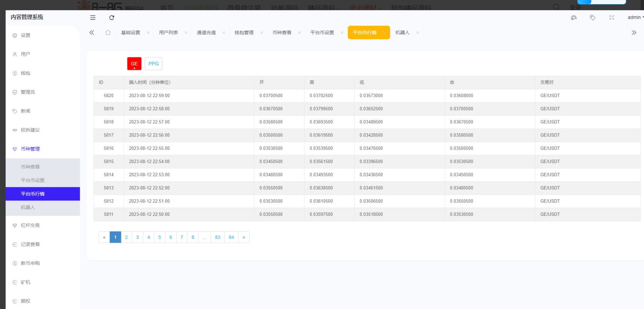Image resolution: width=644 pixels, height=309 pixels.
Task: Select the GE coin toggle button
Action: 134,64
